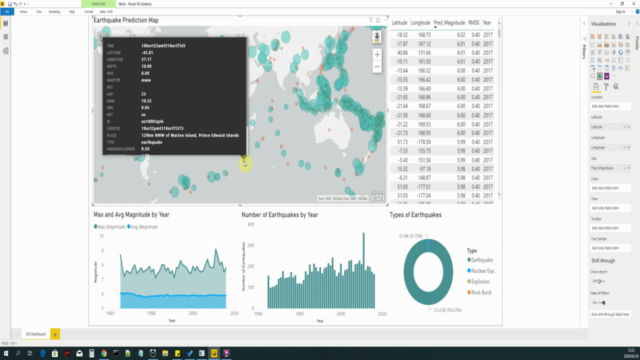
Task: Select the funnel visual icon
Action: pos(600,52)
